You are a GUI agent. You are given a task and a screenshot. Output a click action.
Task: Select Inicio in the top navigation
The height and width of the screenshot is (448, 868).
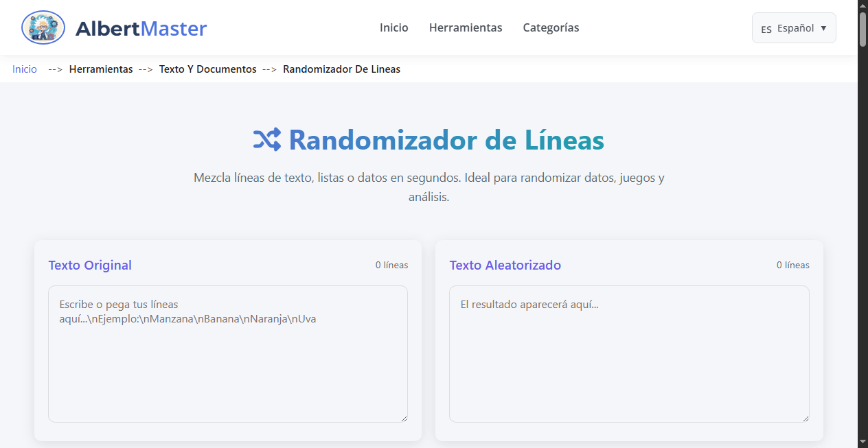point(393,27)
